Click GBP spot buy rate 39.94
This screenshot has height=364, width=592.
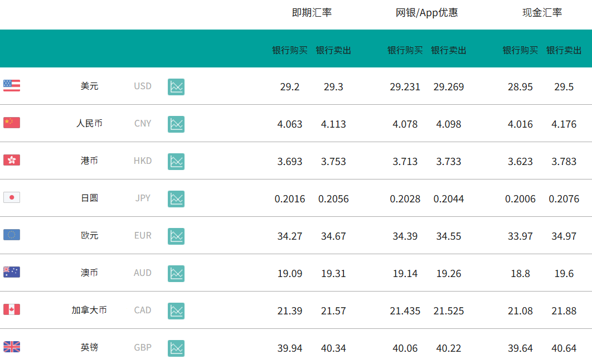pyautogui.click(x=289, y=348)
